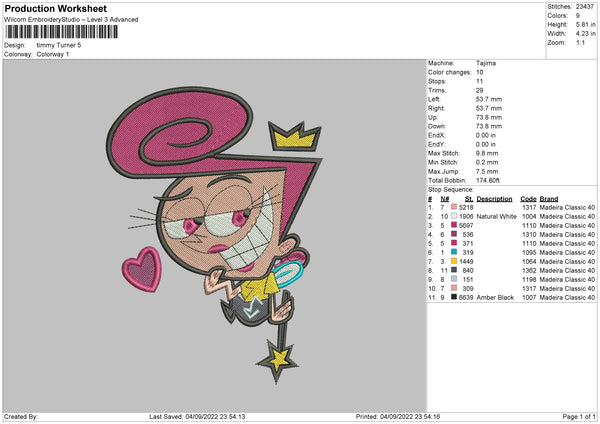This screenshot has width=600, height=424.
Task: Click the Stop Sequence heading
Action: tap(450, 190)
